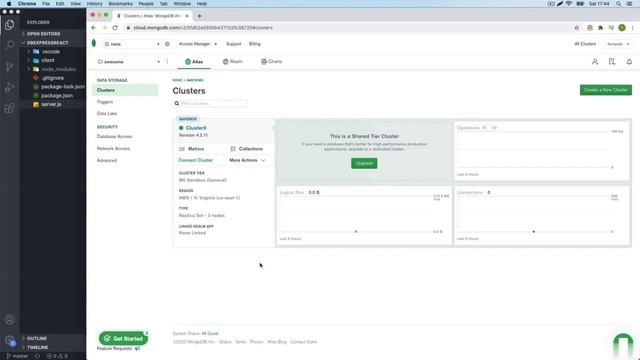Open the VS Code Source Control icon
This screenshot has height=360, width=640.
click(x=9, y=66)
